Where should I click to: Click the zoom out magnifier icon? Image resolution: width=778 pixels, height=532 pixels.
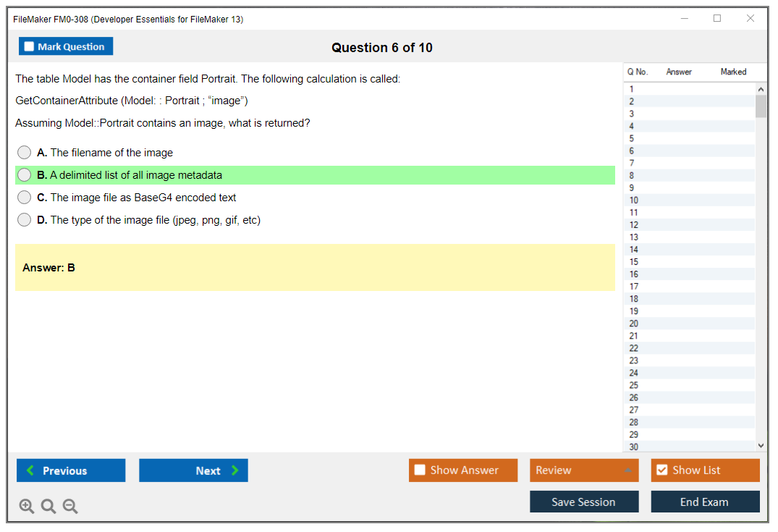(70, 507)
